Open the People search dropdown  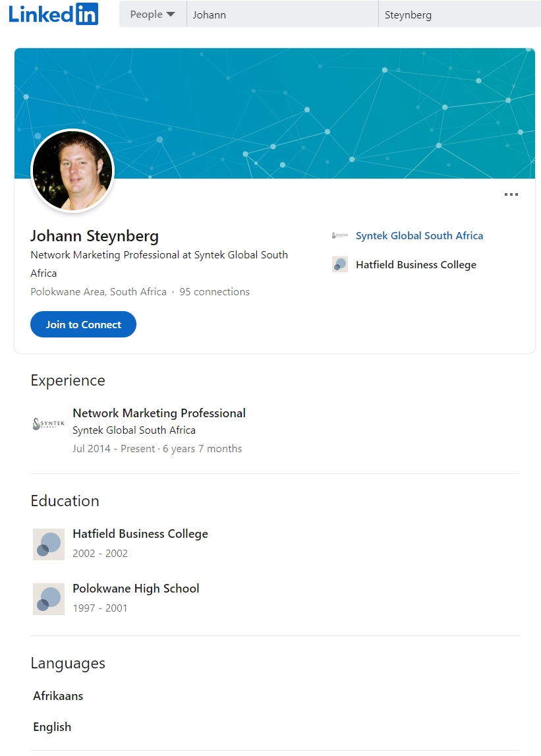[x=152, y=15]
